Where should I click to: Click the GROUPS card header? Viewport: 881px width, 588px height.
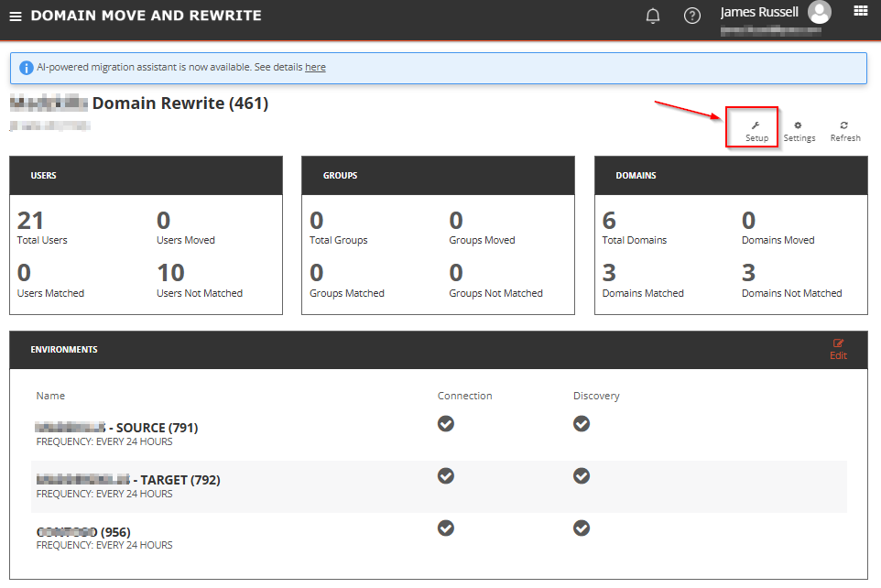(439, 175)
